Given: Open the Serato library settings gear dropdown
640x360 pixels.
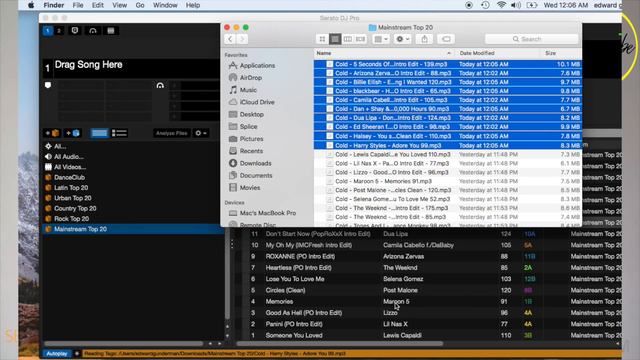Looking at the screenshot, I should [200, 133].
